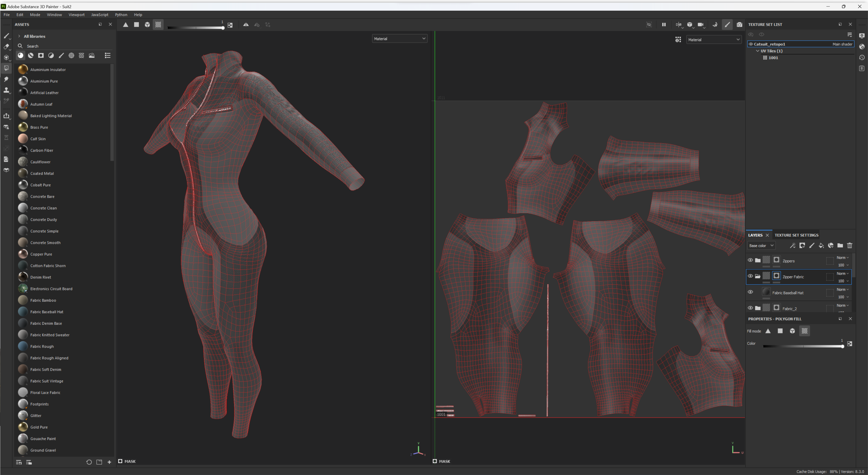Collapse the UV Tiles (1) tree
868x475 pixels.
click(x=757, y=51)
